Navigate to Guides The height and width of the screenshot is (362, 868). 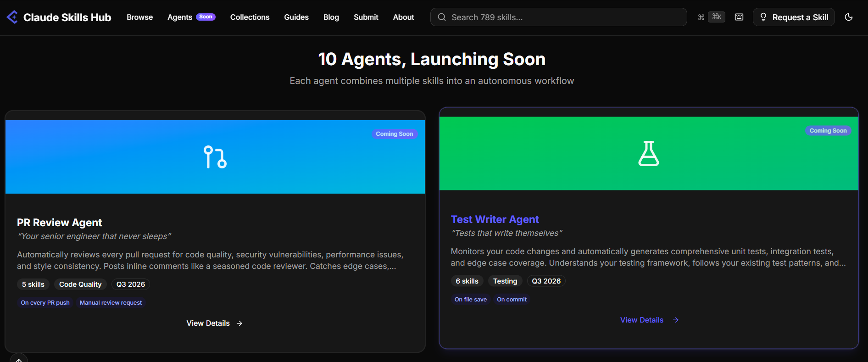pos(296,17)
